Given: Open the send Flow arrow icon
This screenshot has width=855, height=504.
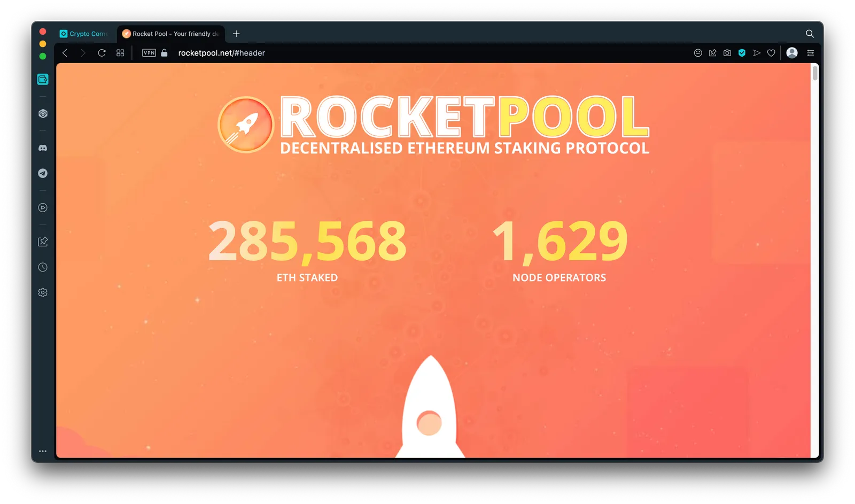Looking at the screenshot, I should (757, 53).
